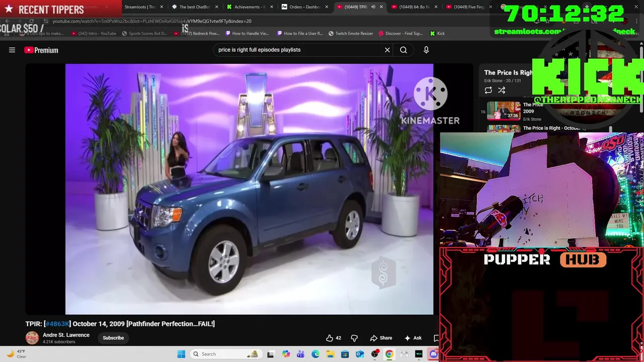This screenshot has width=644, height=362.
Task: Toggle playlist shuffle button
Action: pos(502,90)
